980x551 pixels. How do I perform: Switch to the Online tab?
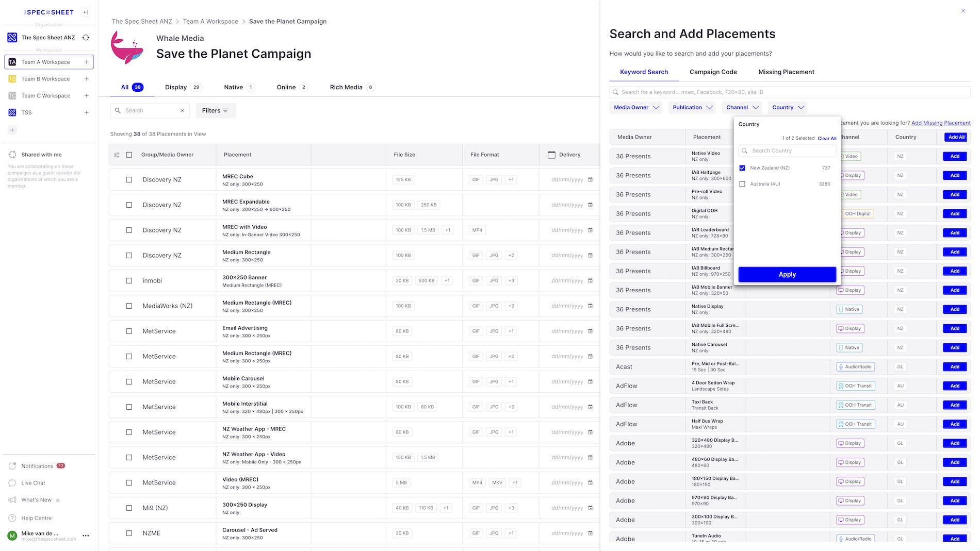click(x=292, y=87)
